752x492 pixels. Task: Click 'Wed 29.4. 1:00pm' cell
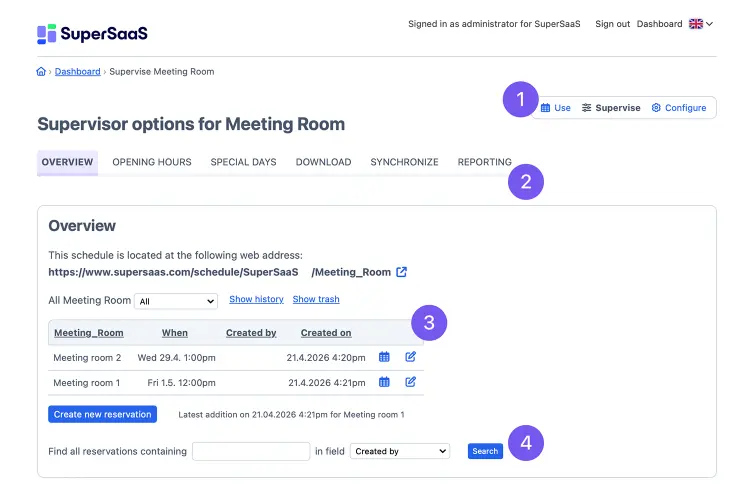[176, 358]
